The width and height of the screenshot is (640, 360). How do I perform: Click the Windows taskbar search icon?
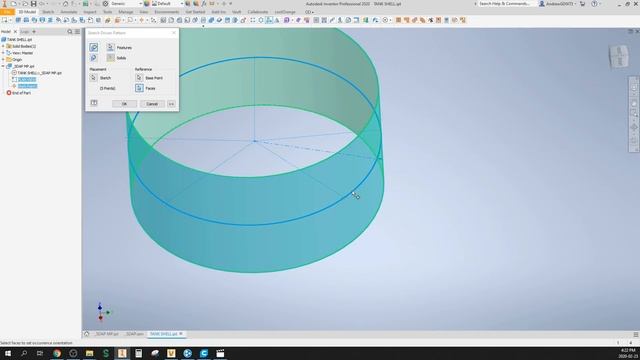(24, 353)
